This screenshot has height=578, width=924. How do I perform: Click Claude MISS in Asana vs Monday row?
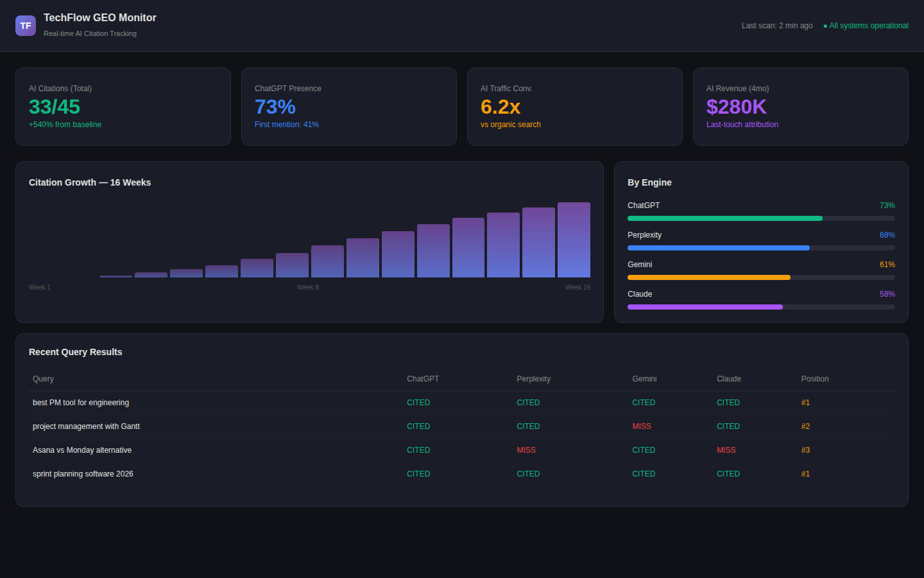click(726, 450)
